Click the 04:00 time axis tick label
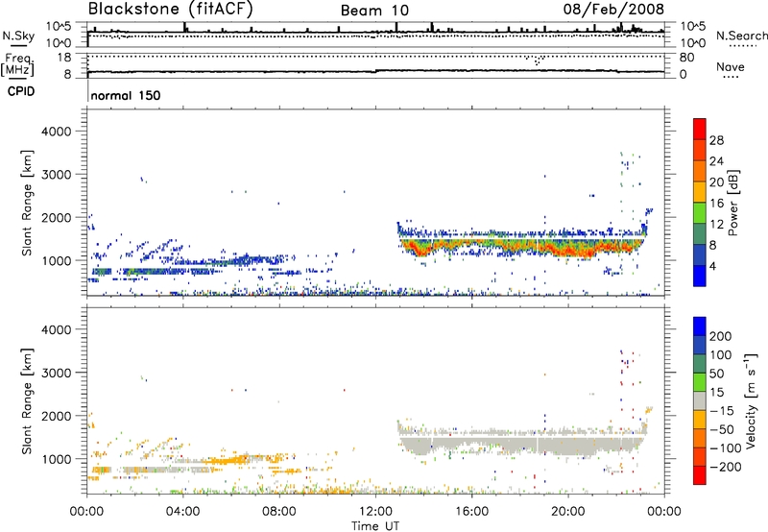Viewport: 768px width, 532px height. (182, 512)
